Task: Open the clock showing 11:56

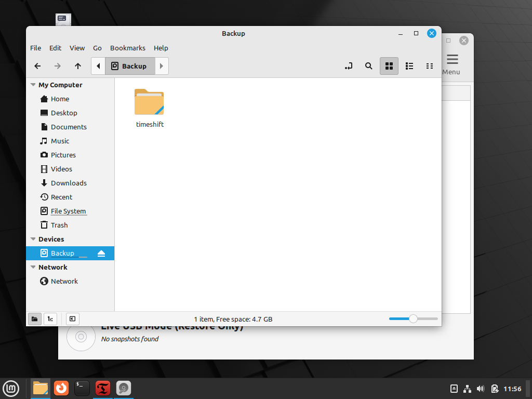Action: click(512, 389)
